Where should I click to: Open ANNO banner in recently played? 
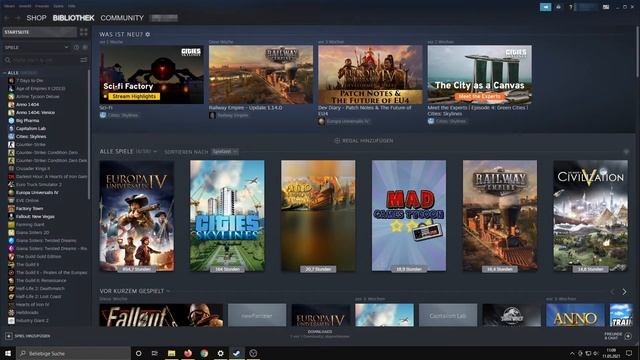pos(575,315)
